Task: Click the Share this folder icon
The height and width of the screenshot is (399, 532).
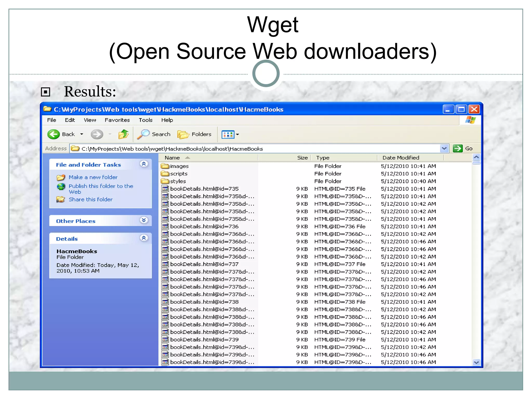Action: click(x=61, y=199)
